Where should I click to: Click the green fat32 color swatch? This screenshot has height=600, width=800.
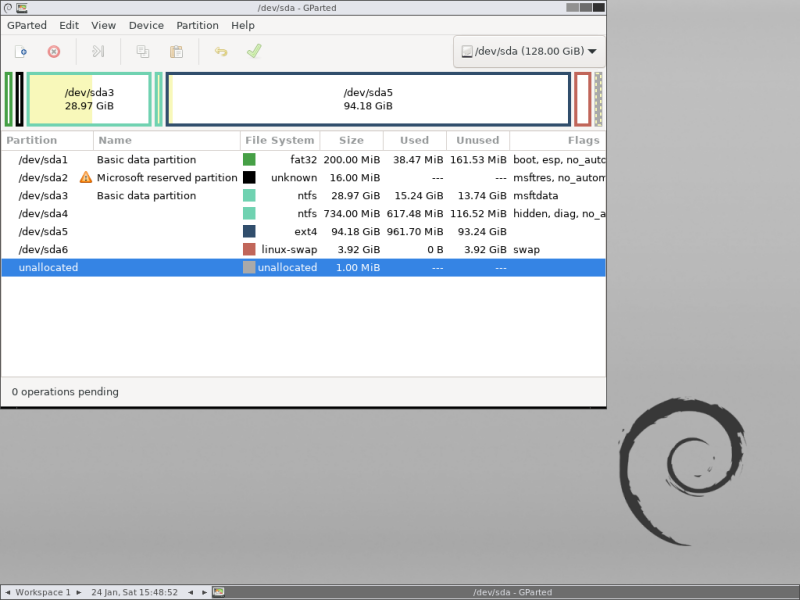[x=249, y=160]
